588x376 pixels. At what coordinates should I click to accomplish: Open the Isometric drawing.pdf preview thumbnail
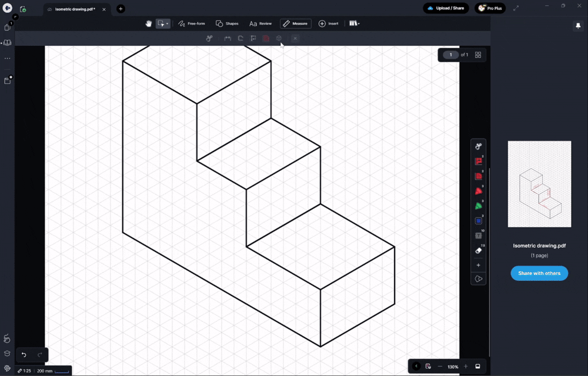point(539,184)
